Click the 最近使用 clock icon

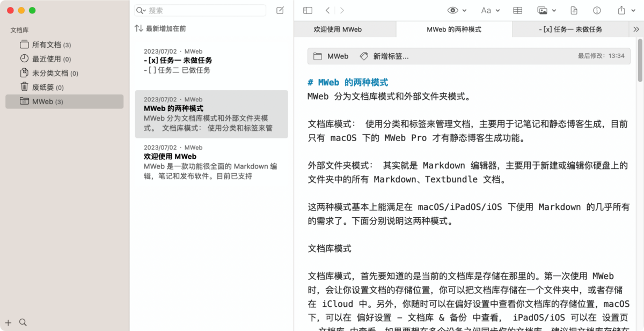click(x=24, y=58)
